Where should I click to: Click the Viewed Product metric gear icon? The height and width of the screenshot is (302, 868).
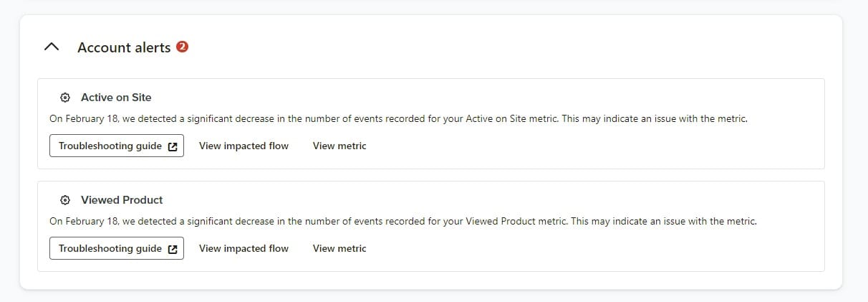pos(65,200)
